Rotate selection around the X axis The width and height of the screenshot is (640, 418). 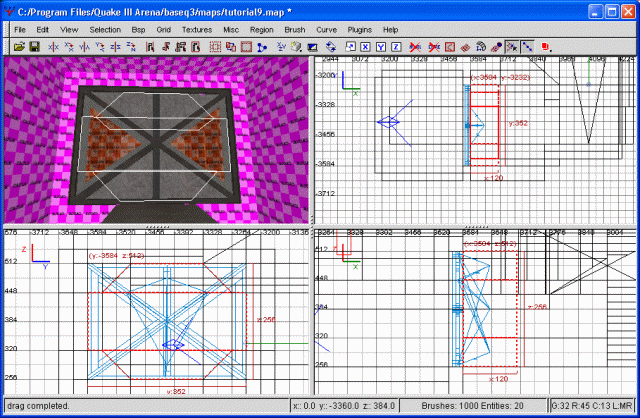(x=69, y=47)
